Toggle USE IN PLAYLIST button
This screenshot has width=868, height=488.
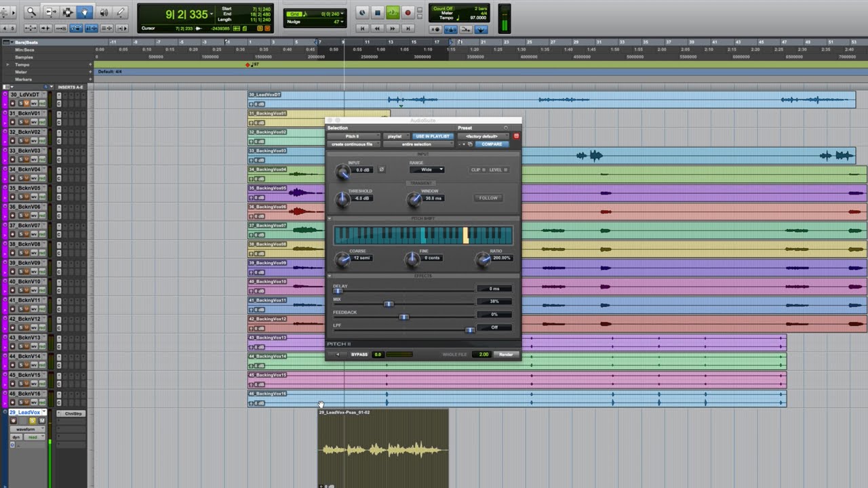433,136
